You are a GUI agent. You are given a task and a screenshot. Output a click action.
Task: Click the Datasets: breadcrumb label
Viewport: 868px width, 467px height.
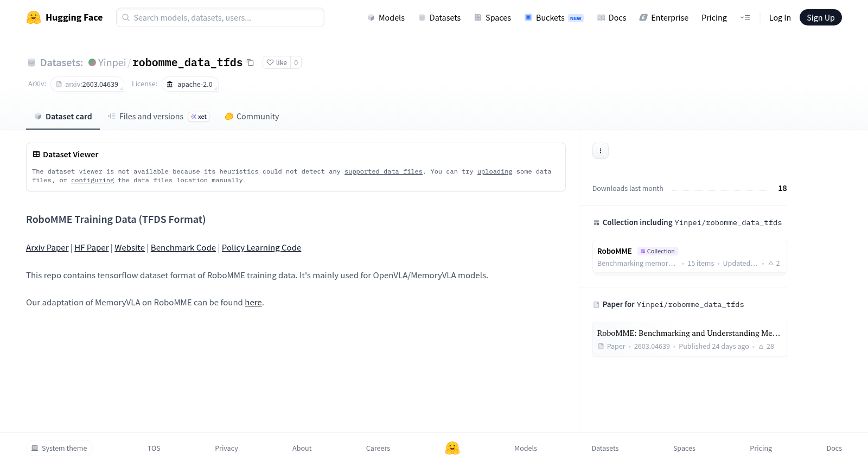(61, 62)
